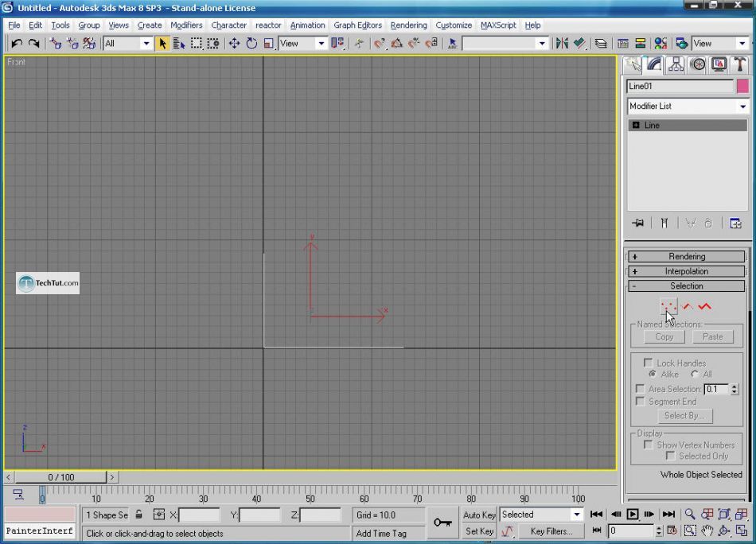Enable Show Vertex Numbers checkbox
Image resolution: width=756 pixels, height=544 pixels.
click(x=648, y=445)
